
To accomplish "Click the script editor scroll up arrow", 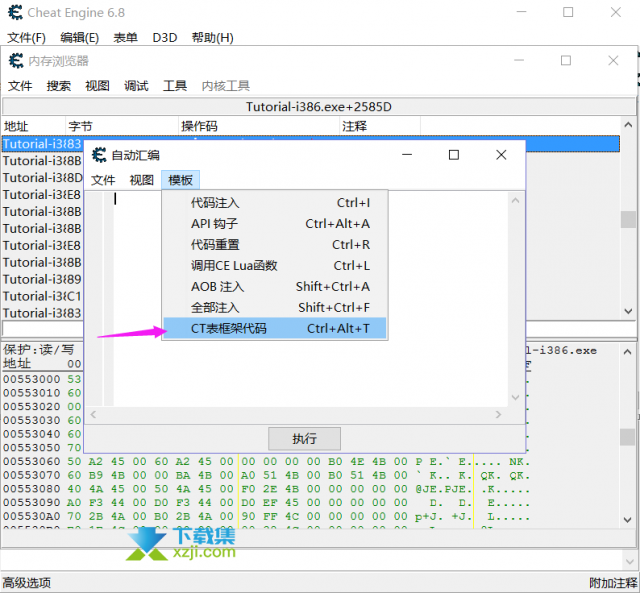I will pos(516,200).
